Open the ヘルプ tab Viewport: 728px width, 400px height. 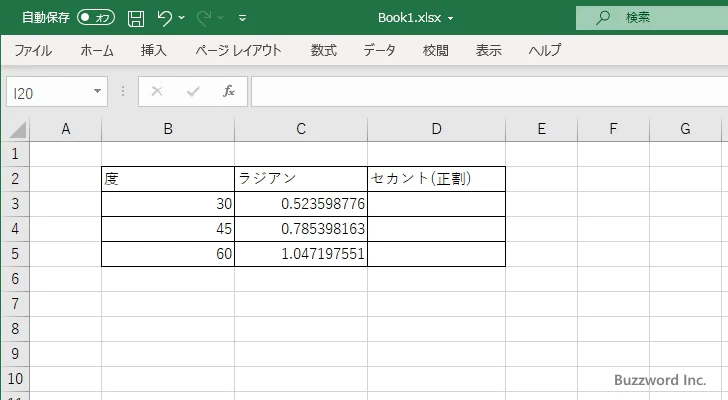545,50
